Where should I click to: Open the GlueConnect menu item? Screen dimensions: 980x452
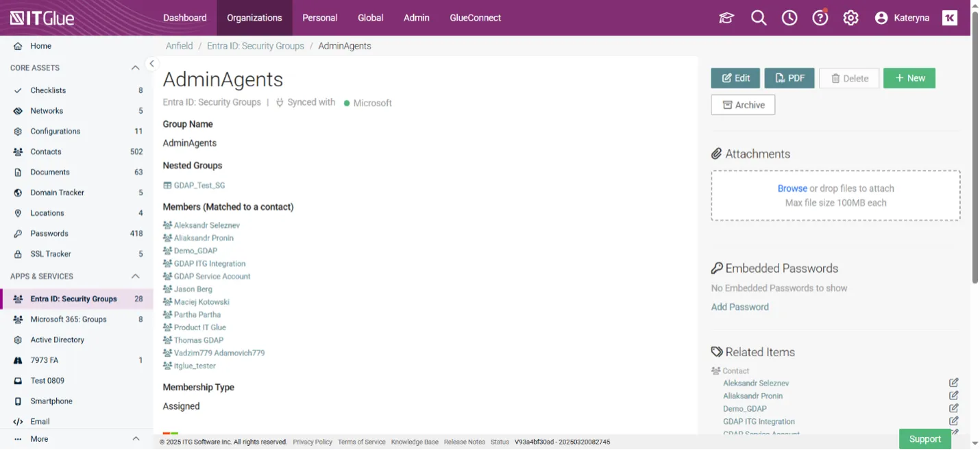point(475,18)
